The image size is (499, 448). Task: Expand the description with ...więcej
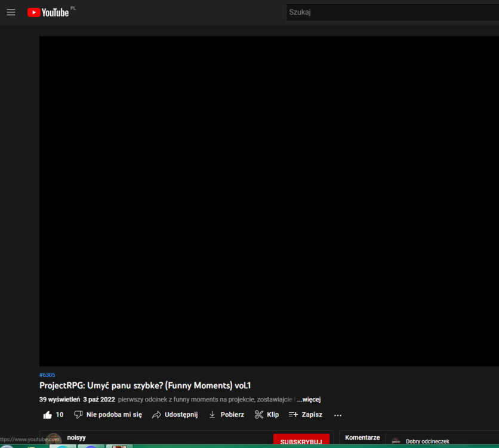click(309, 400)
